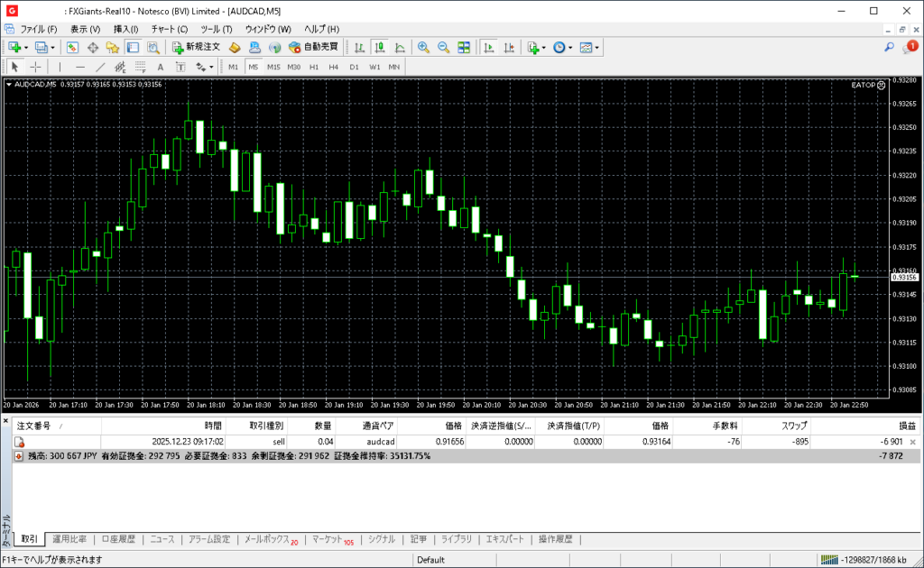
Task: Open the search magnifier in top right
Action: tap(889, 47)
